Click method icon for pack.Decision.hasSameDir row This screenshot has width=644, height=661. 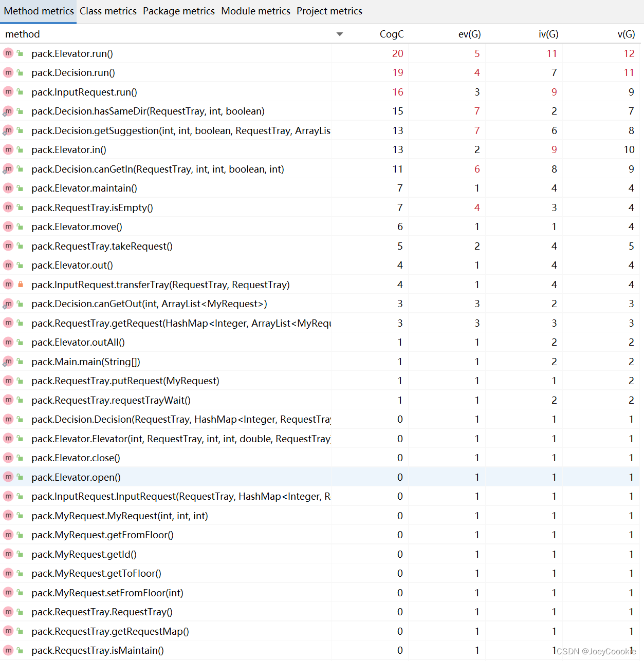point(8,111)
